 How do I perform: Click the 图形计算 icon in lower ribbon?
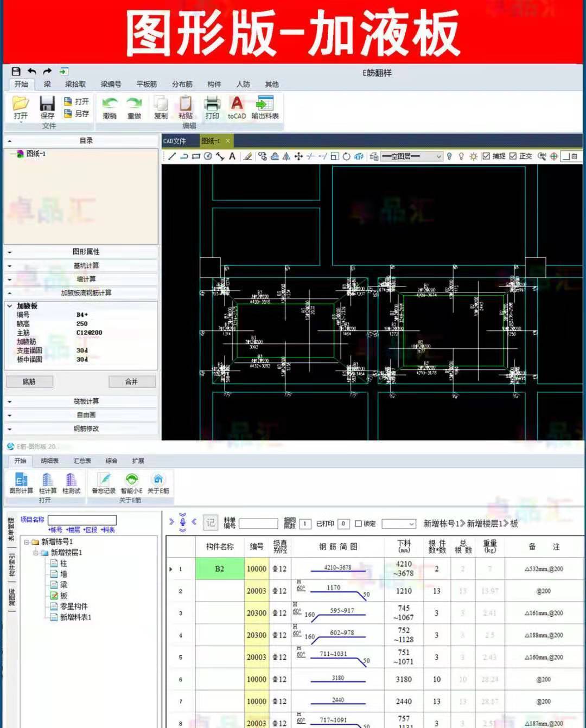21,483
